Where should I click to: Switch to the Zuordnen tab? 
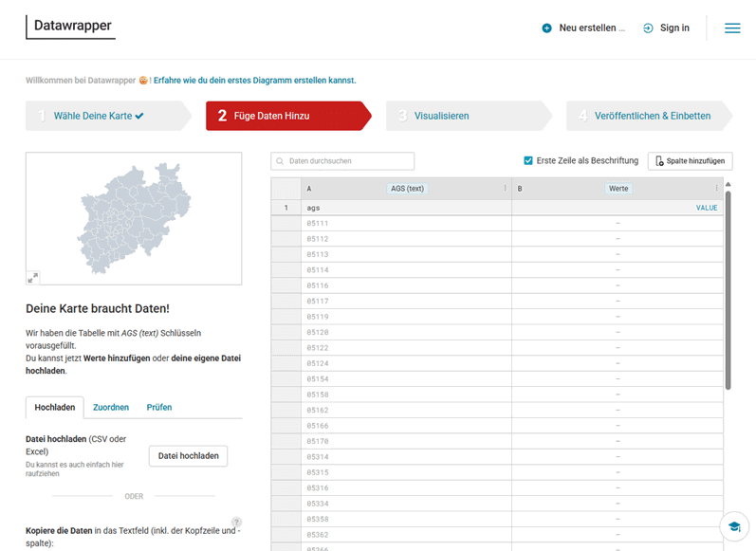point(111,408)
